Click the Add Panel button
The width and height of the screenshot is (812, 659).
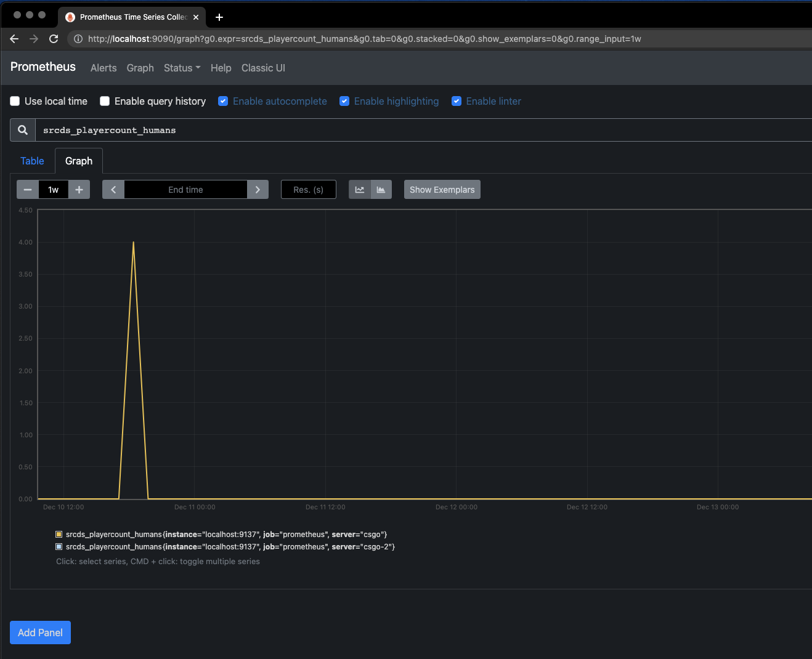tap(40, 633)
